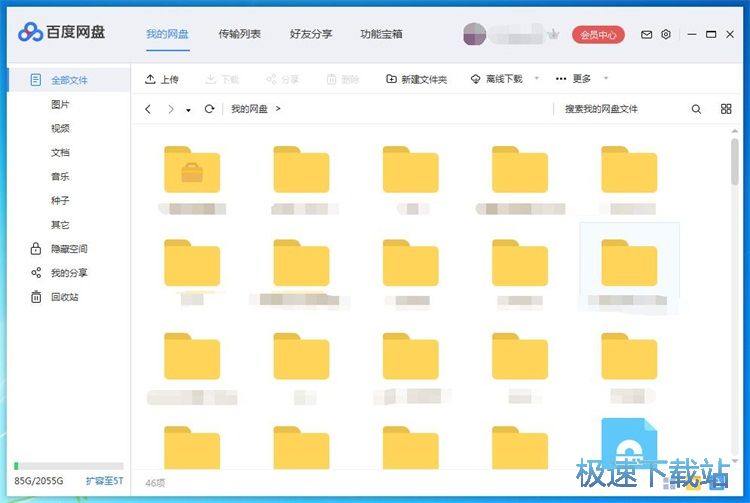The image size is (750, 503).
Task: Focus the 搜索我的网盘文件 search field
Action: click(x=622, y=109)
